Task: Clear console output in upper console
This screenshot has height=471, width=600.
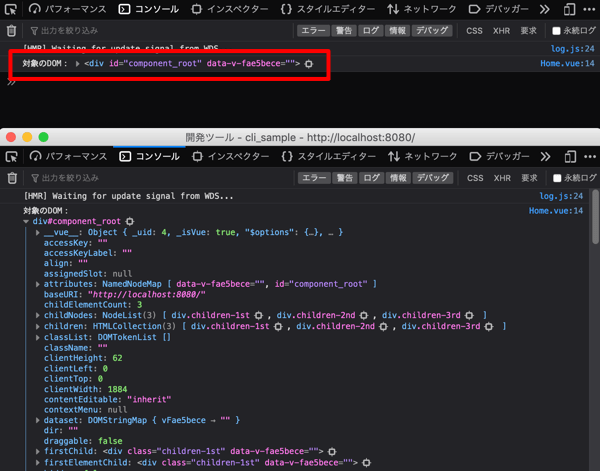Action: (x=11, y=31)
